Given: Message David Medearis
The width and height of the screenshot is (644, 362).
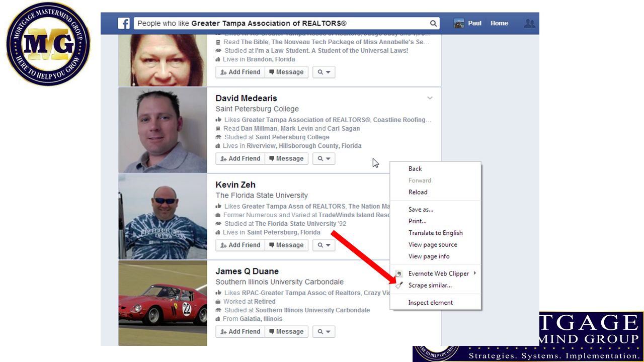Looking at the screenshot, I should [286, 158].
